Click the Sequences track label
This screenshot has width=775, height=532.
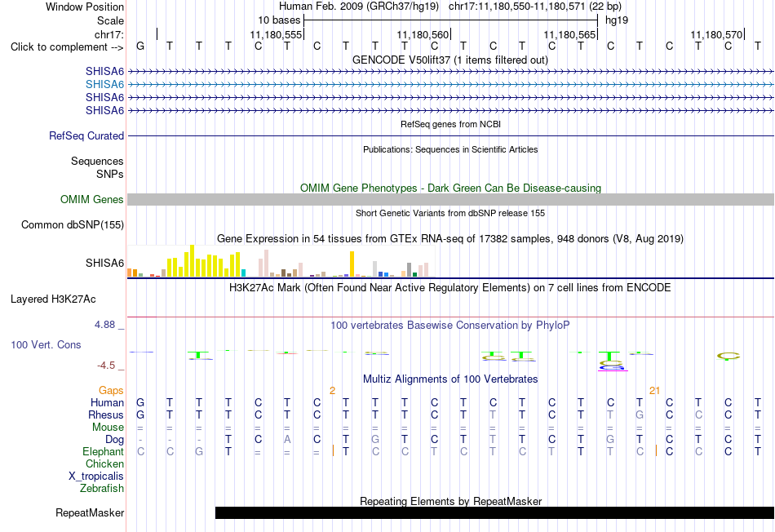pos(97,162)
